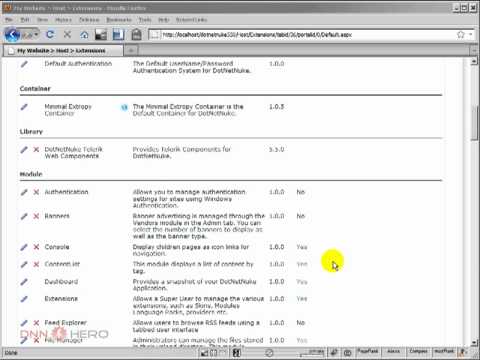Click the Compete status bar item
Screen dimensions: 480x360
pyautogui.click(x=418, y=351)
